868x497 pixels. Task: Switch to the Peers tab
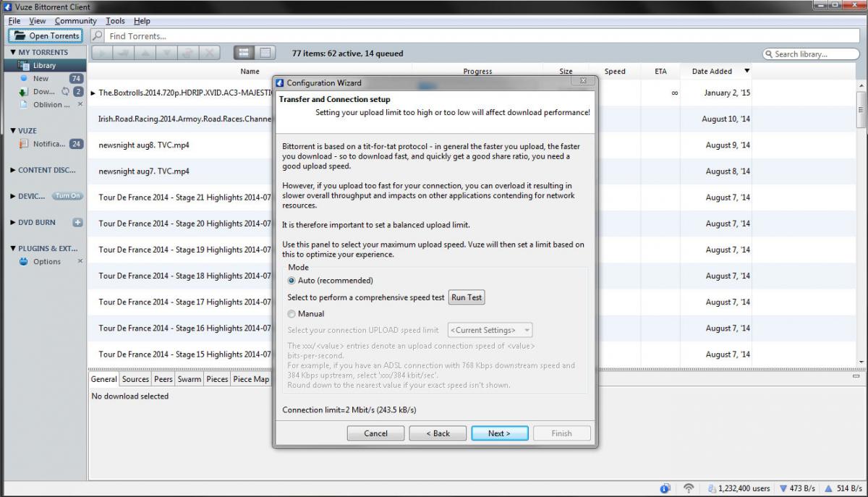tap(163, 379)
